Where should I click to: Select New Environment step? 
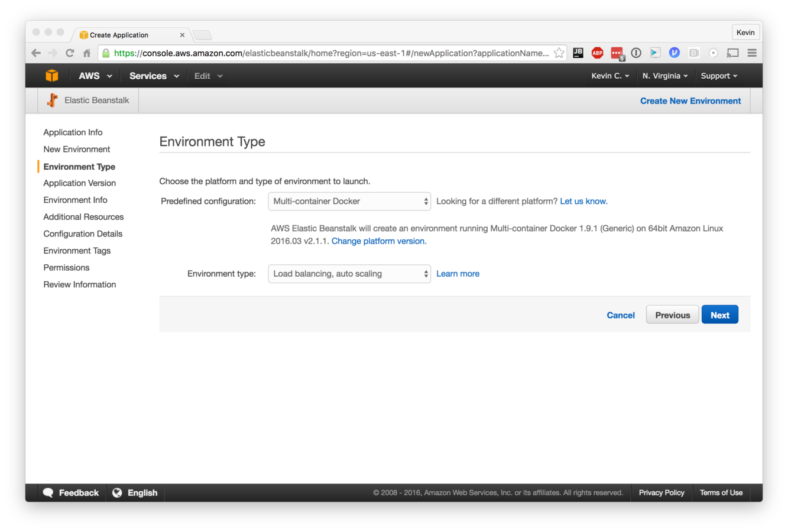point(76,149)
